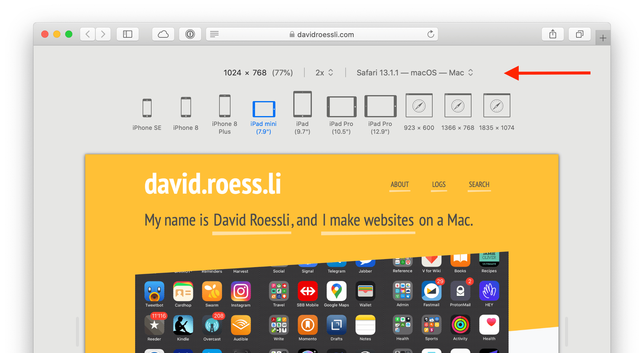Screen dimensions: 644x353
Task: Click the Google Maps app icon in photo
Action: tap(336, 291)
